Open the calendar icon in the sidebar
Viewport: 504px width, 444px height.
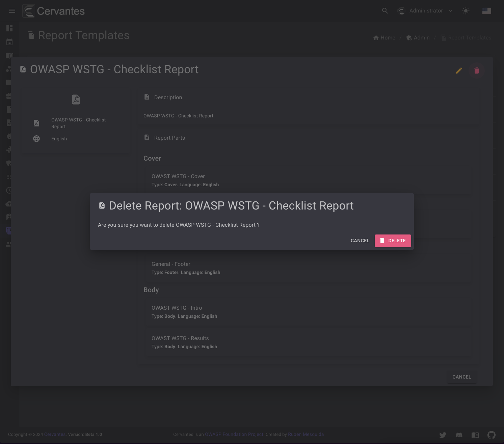[x=9, y=42]
